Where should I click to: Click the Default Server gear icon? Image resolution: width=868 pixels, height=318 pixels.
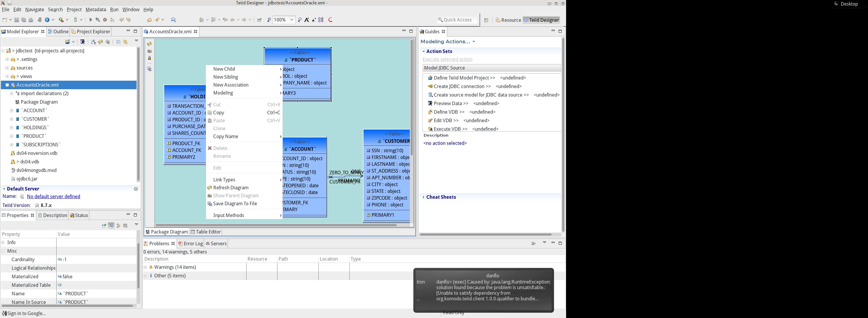pyautogui.click(x=136, y=189)
